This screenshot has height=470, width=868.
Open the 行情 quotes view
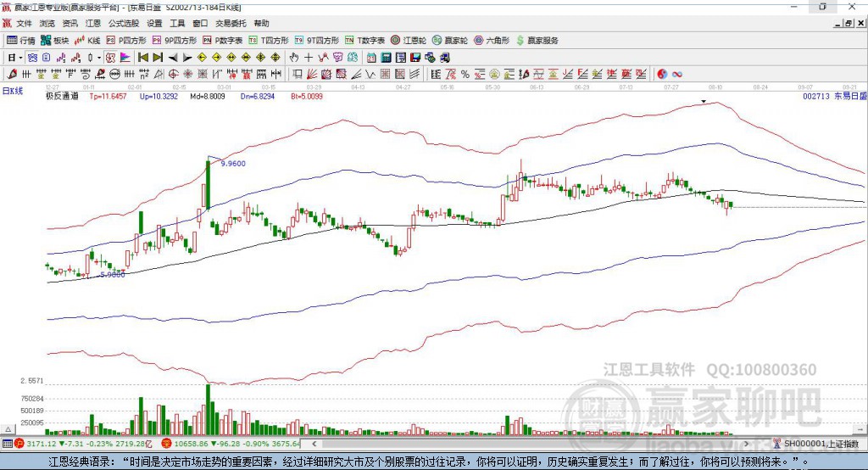21,41
